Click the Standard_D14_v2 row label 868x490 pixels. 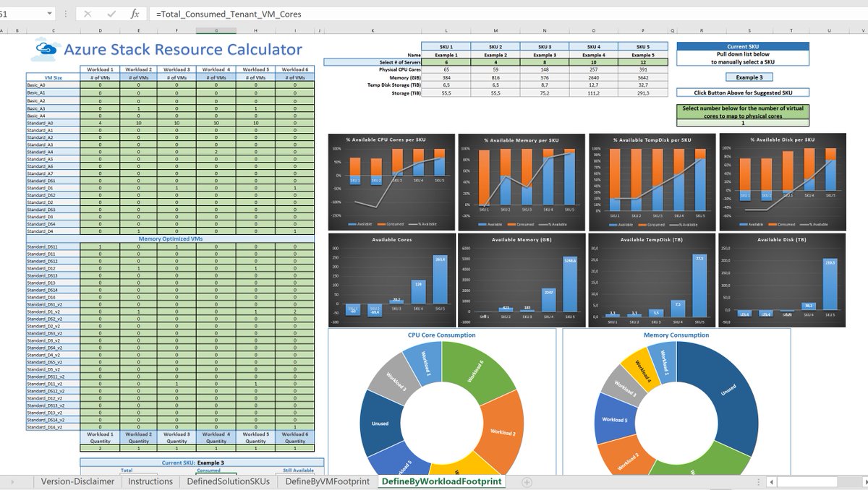pyautogui.click(x=53, y=427)
